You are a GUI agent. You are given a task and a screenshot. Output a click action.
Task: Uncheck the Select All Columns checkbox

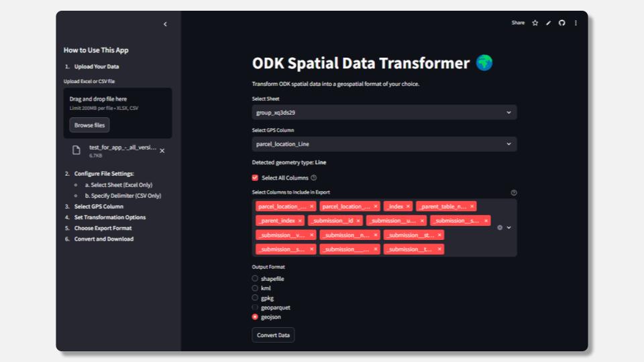pyautogui.click(x=255, y=178)
